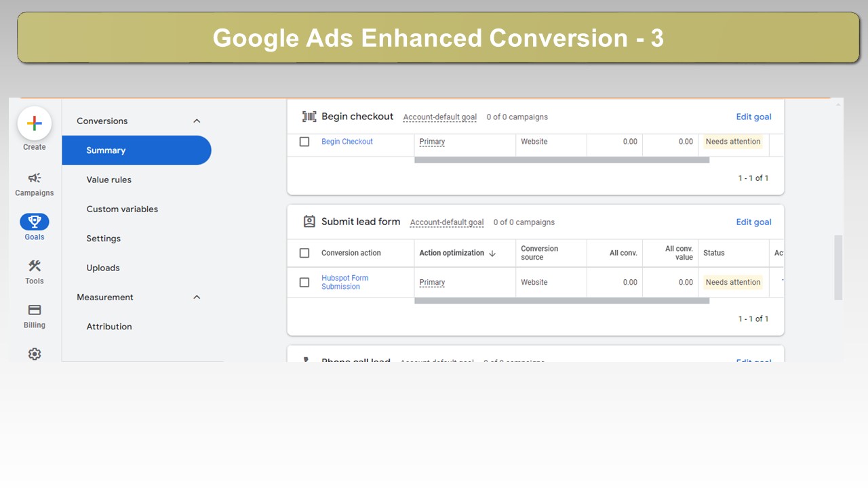Open the Billing card icon
This screenshot has height=488, width=868.
tap(35, 310)
